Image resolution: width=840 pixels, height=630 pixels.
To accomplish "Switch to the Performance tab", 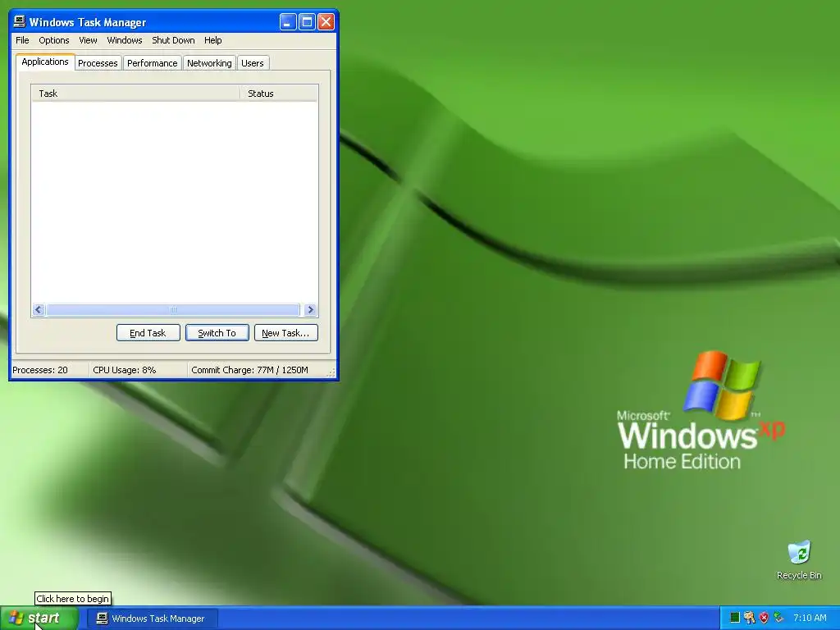I will click(x=152, y=63).
